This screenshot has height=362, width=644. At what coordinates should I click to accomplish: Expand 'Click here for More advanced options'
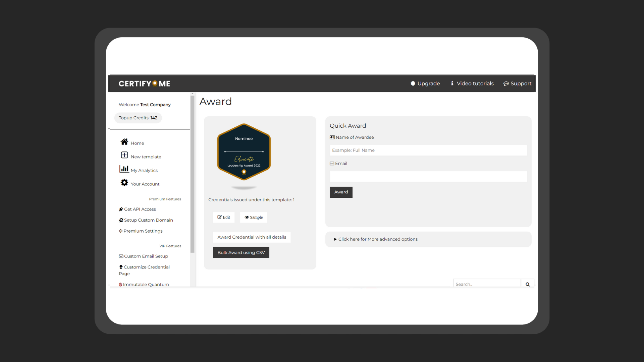click(x=378, y=239)
